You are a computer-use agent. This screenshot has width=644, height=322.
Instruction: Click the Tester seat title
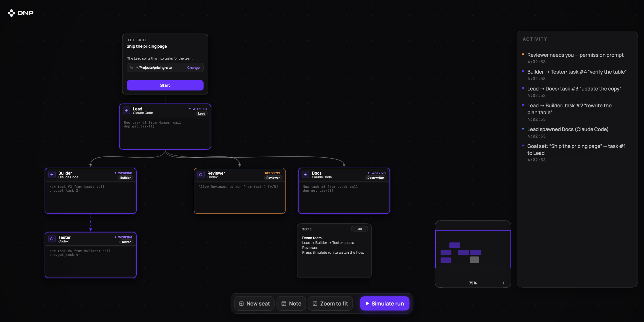[64, 237]
